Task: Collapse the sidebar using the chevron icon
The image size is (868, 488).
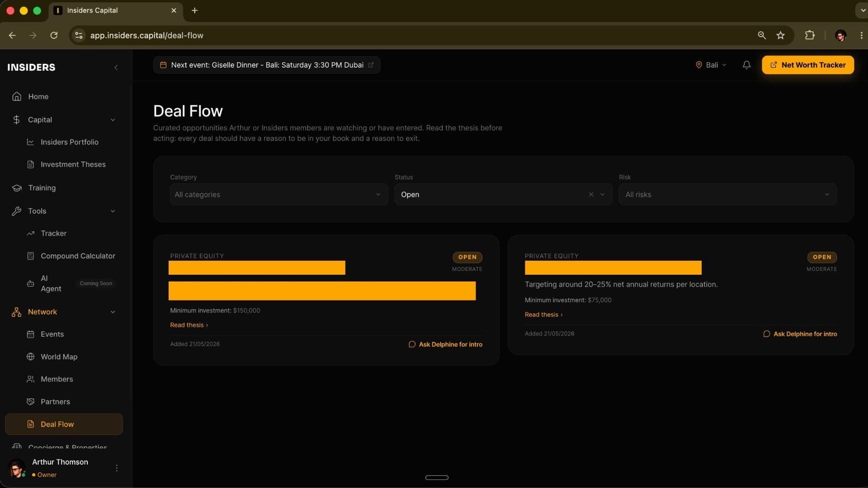Action: click(x=116, y=67)
